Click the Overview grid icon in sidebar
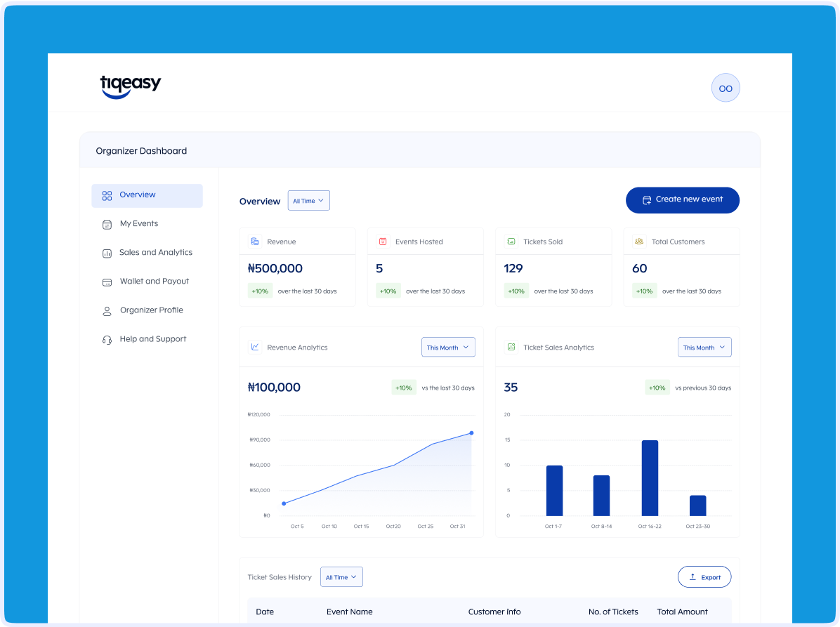Image resolution: width=840 pixels, height=627 pixels. point(107,195)
